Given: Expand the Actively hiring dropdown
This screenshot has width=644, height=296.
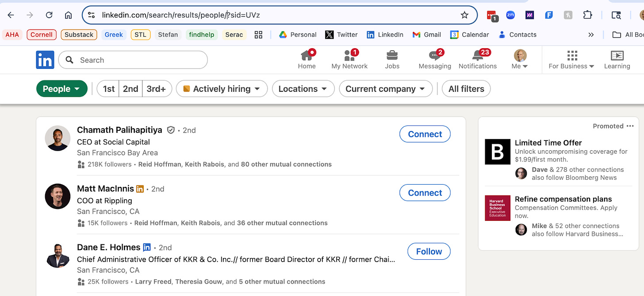Looking at the screenshot, I should 222,89.
